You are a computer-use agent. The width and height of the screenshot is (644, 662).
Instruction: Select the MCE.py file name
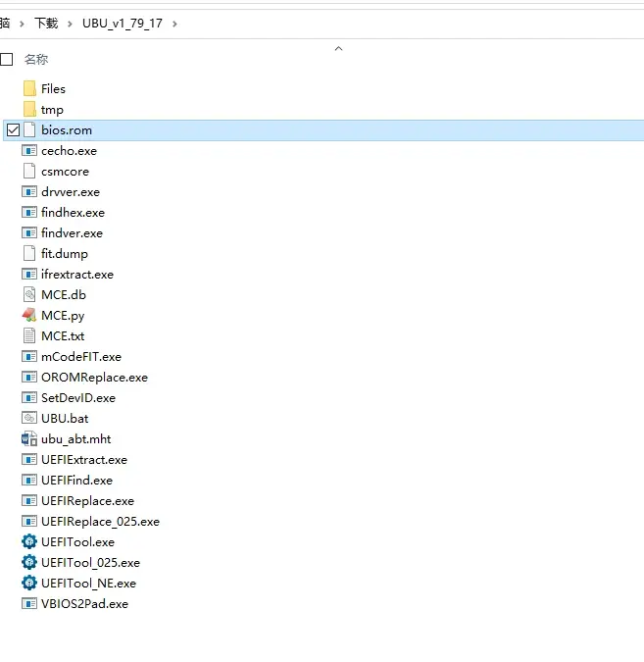pos(63,316)
